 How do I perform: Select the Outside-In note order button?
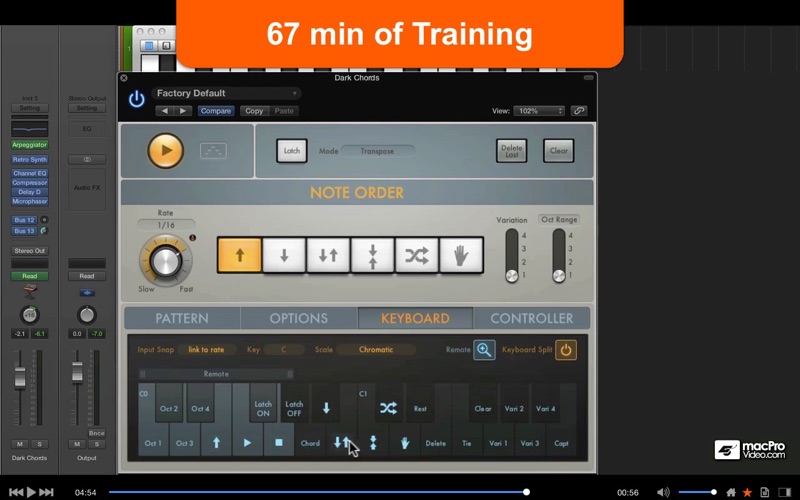pos(372,255)
